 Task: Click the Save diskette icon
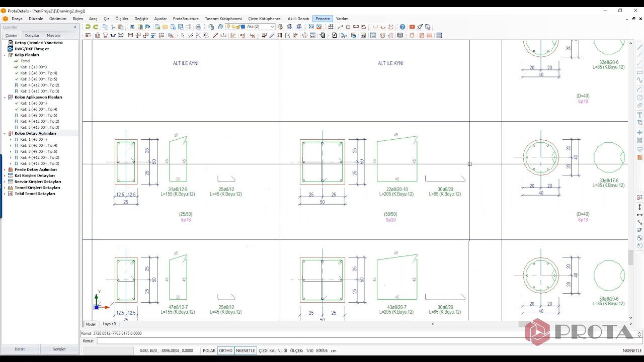180,27
